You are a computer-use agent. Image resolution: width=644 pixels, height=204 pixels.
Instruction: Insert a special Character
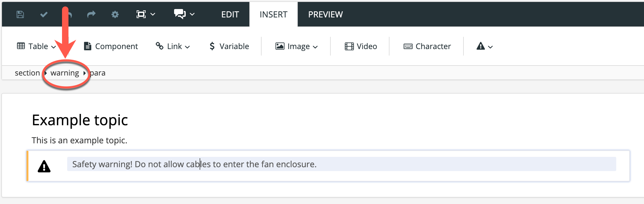(x=427, y=46)
